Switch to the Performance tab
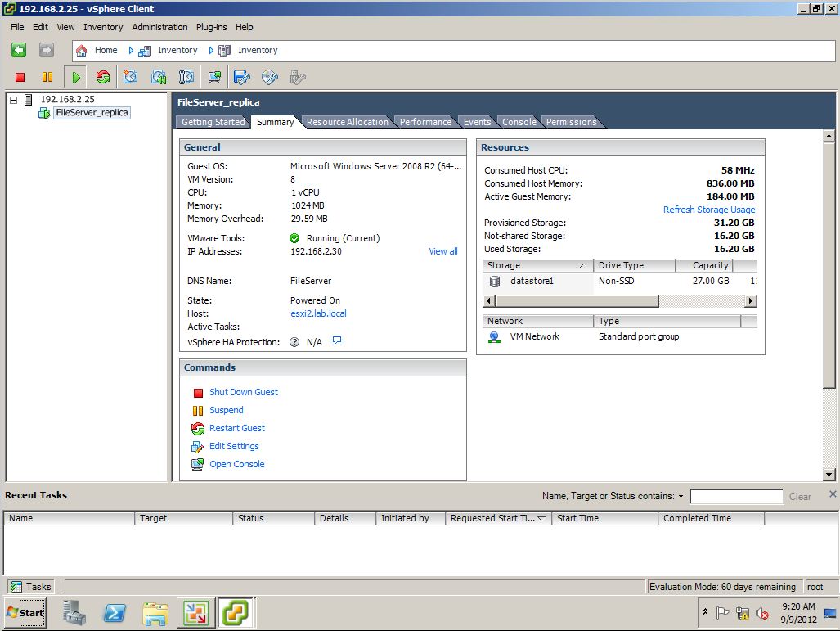The image size is (840, 631). (x=425, y=122)
